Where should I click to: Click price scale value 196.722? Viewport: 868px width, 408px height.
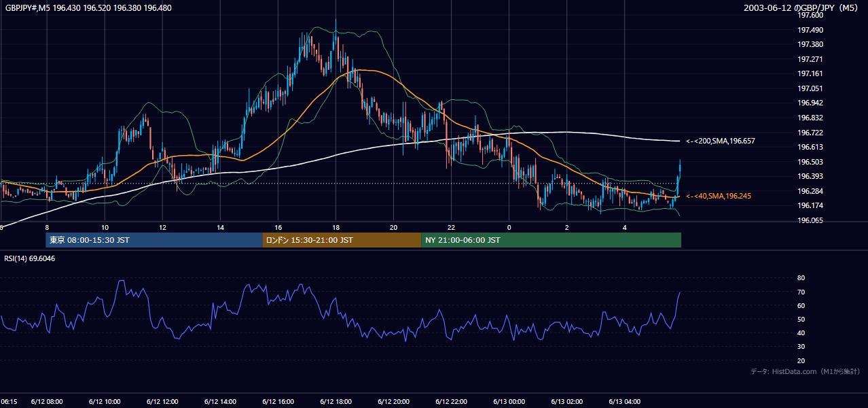[x=810, y=133]
